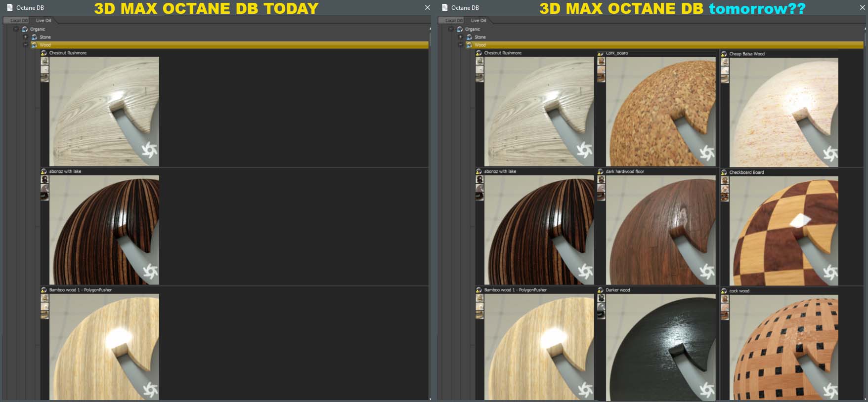This screenshot has width=868, height=402.
Task: Click Bamboo wood 1 material icon, right window
Action: pyautogui.click(x=478, y=290)
